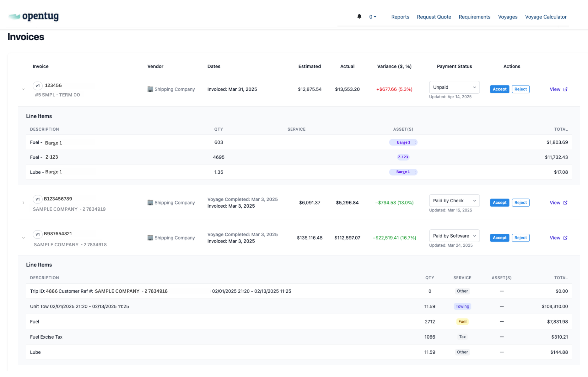Click the notification bell icon
Image resolution: width=588 pixels, height=377 pixels.
[359, 16]
